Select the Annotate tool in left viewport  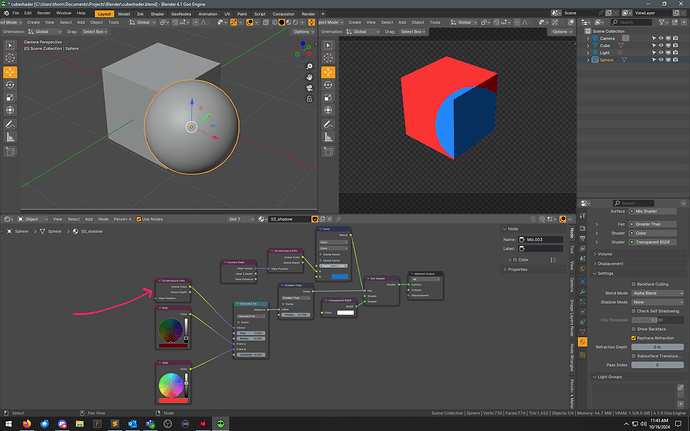coord(10,125)
